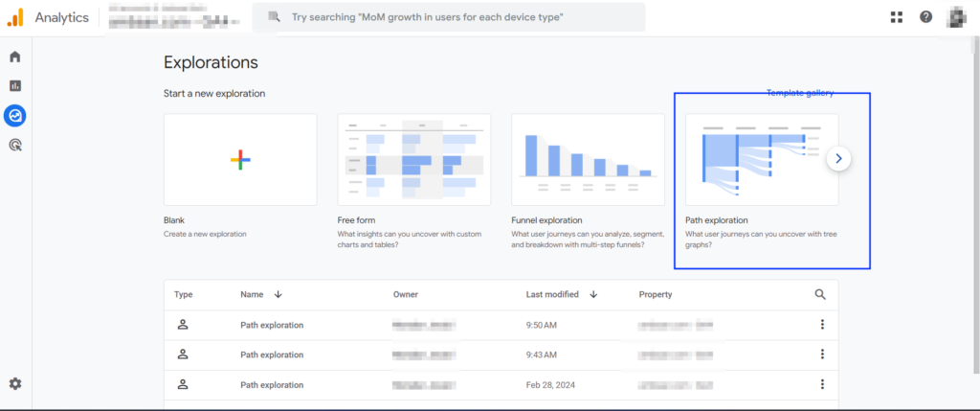Open the Advertising icon in the sidebar
This screenshot has width=980, height=411.
15,145
